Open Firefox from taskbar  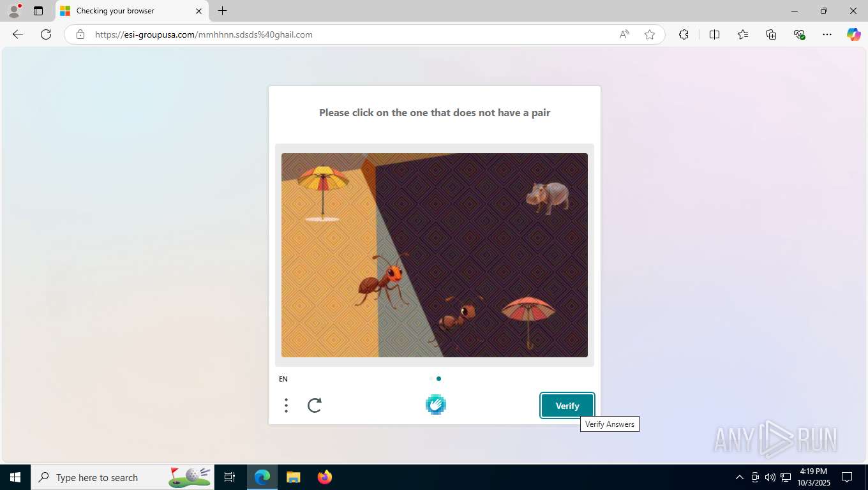(x=324, y=477)
